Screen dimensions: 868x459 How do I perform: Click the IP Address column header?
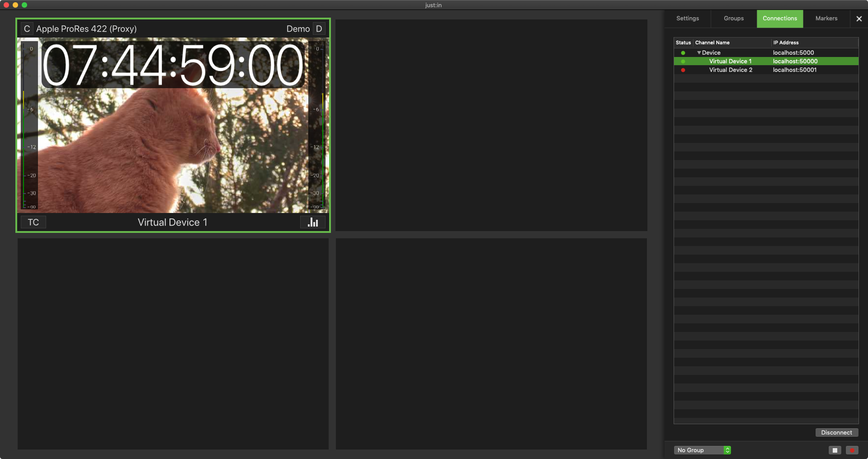[815, 43]
